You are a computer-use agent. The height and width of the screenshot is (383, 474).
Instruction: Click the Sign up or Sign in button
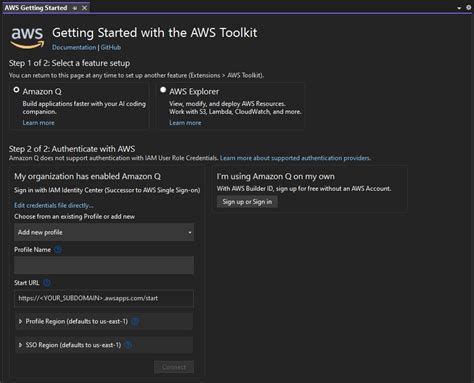[x=247, y=202]
